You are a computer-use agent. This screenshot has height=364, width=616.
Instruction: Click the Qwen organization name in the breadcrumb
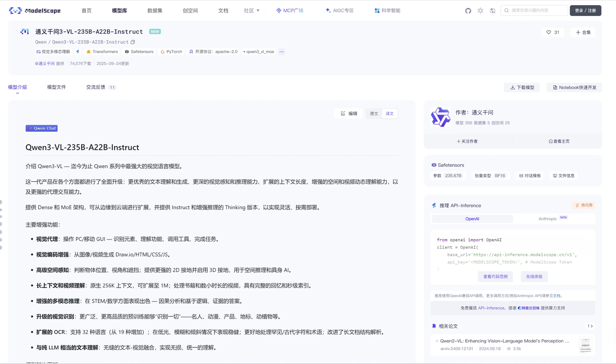tap(41, 42)
